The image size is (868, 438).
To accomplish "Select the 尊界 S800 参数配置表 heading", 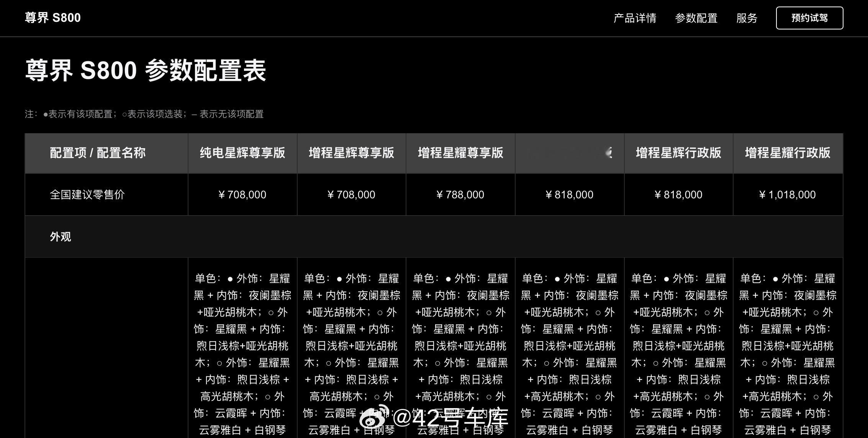I will tap(146, 70).
